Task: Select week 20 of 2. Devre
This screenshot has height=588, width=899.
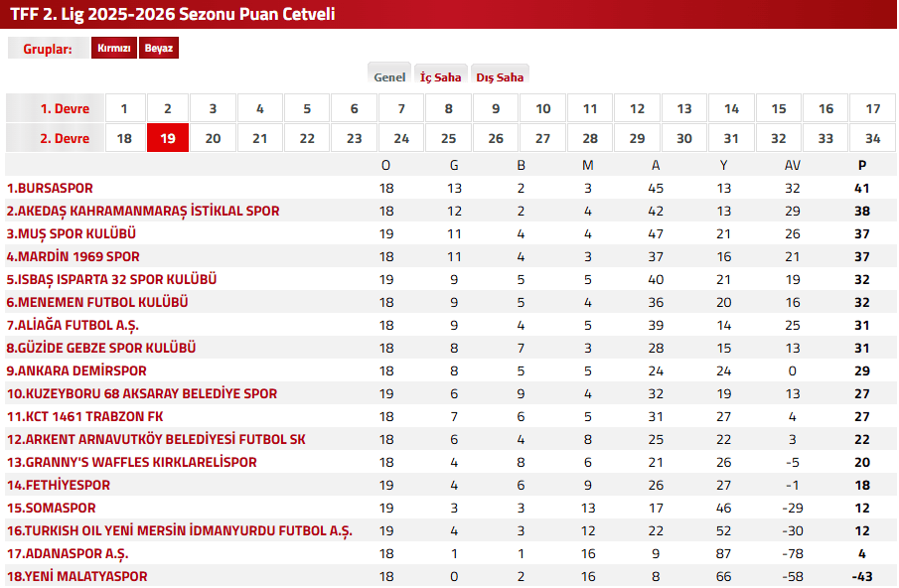Action: point(213,137)
